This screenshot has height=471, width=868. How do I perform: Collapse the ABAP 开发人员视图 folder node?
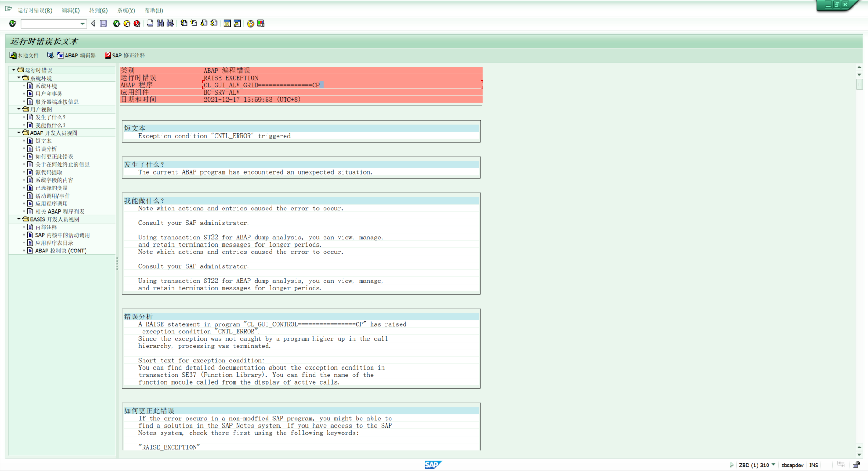(x=19, y=133)
